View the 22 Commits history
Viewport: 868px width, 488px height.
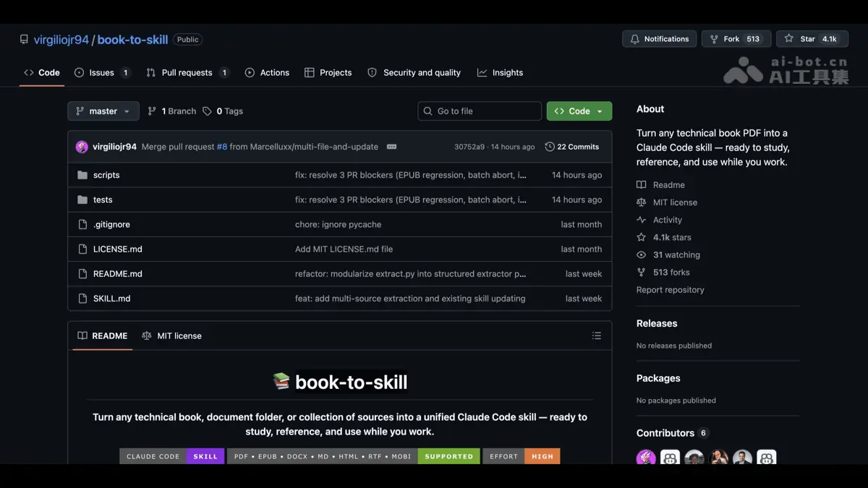pyautogui.click(x=572, y=147)
